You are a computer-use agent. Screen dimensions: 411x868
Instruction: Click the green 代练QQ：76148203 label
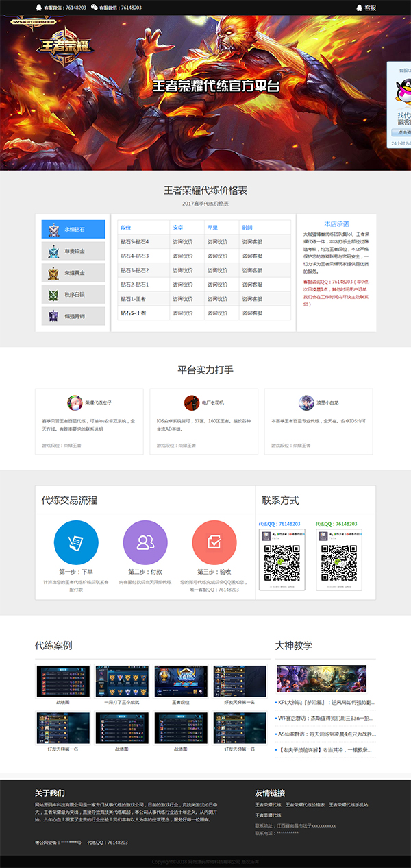337,524
